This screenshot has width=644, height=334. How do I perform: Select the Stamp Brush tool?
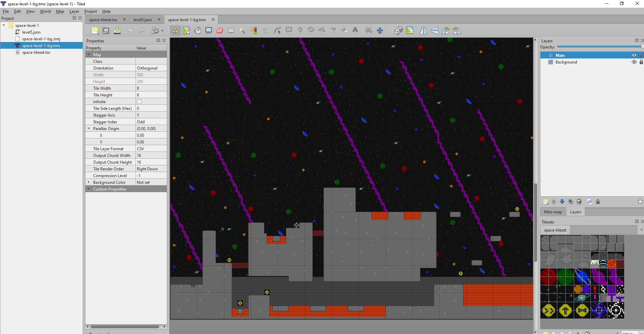click(x=175, y=31)
